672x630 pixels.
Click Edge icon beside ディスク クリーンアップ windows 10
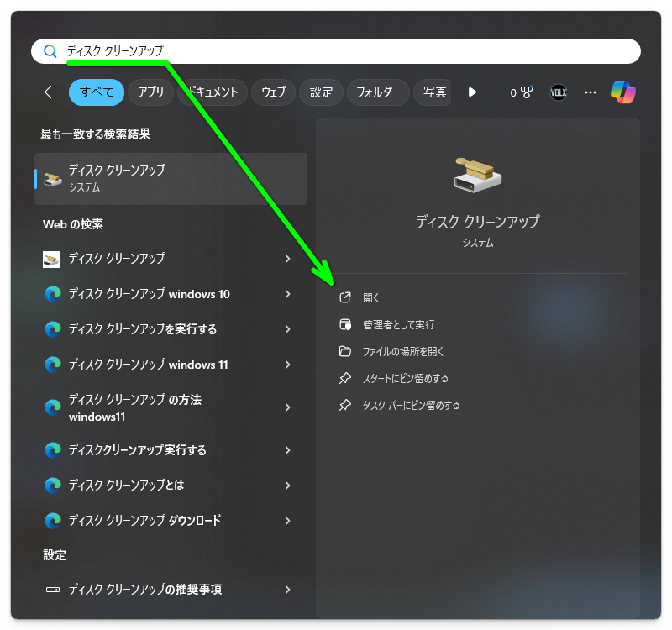tap(53, 294)
